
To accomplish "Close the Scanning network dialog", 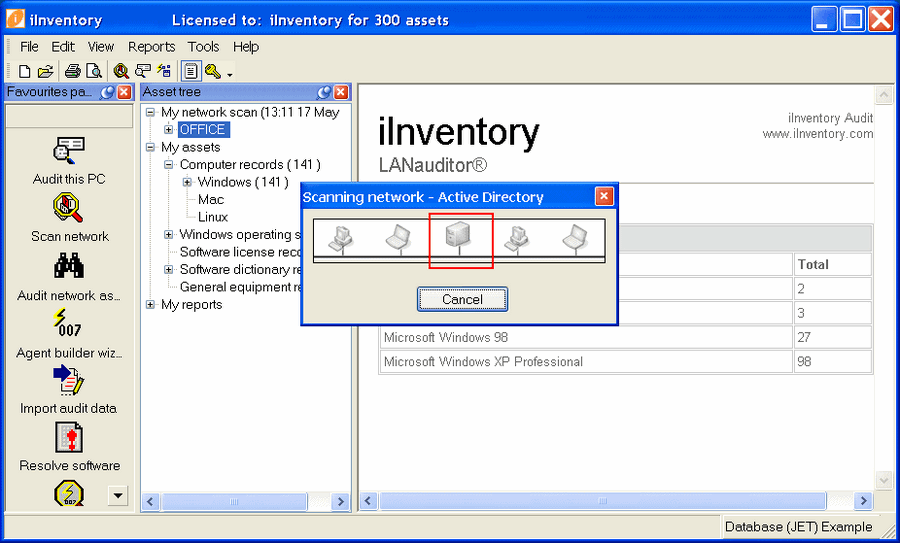I will click(604, 197).
